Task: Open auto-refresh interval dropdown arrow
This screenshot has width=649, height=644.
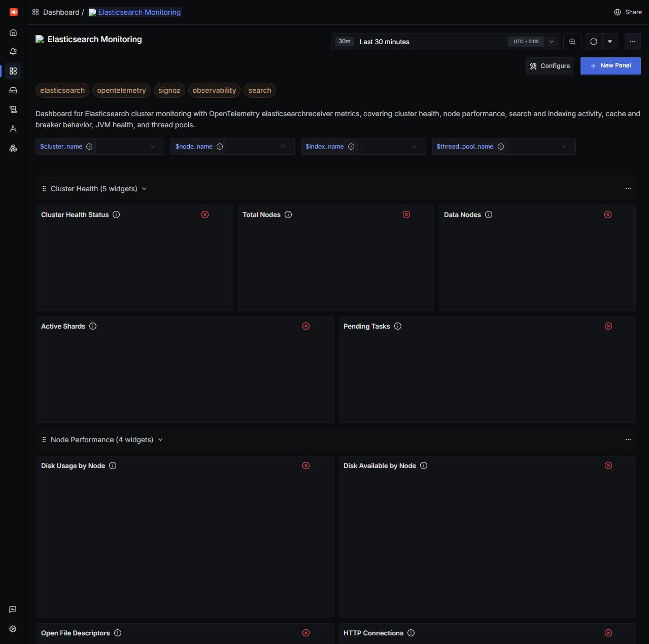Action: click(x=610, y=42)
